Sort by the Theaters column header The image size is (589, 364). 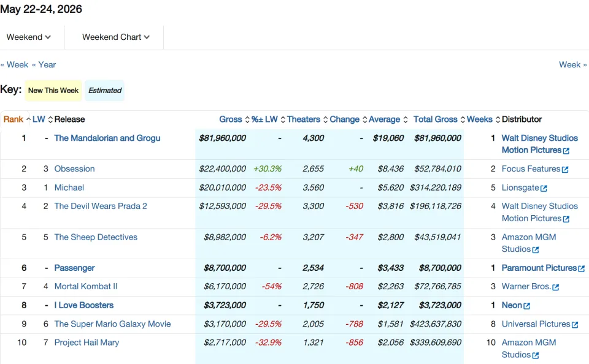(304, 119)
